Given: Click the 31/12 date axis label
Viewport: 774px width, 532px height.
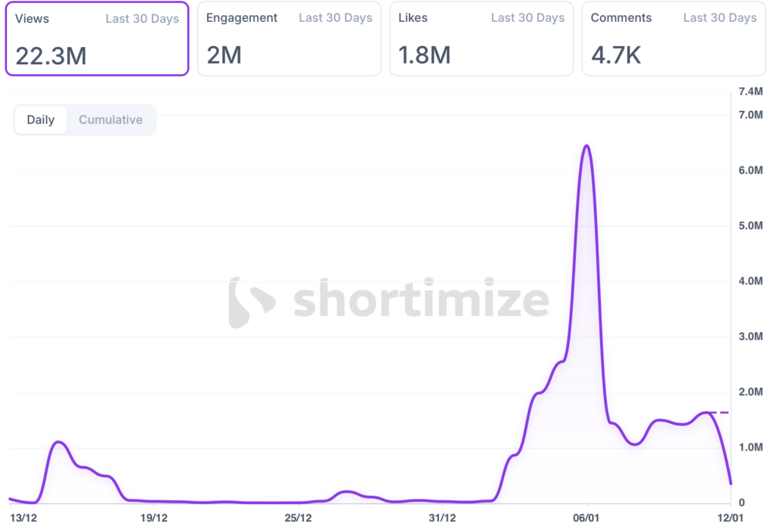Looking at the screenshot, I should pos(442,518).
